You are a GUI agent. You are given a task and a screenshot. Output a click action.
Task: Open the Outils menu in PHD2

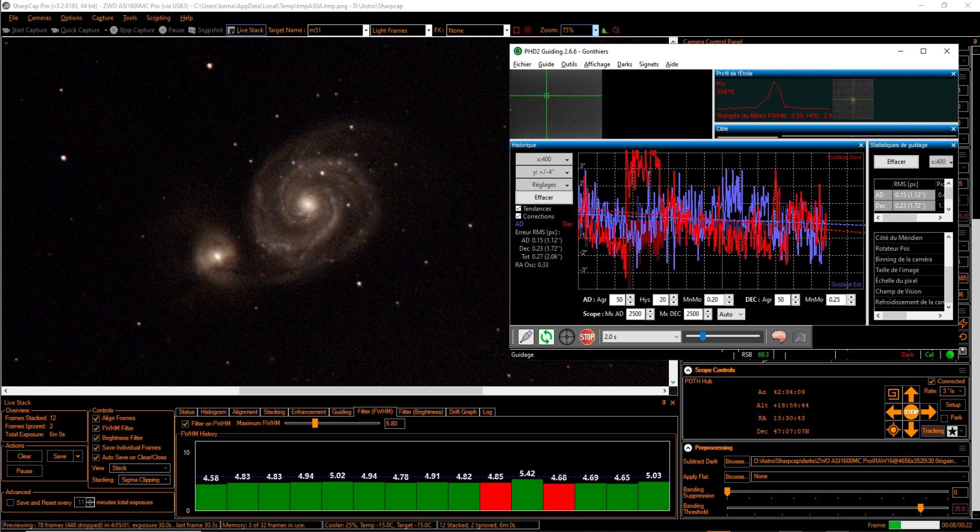569,65
